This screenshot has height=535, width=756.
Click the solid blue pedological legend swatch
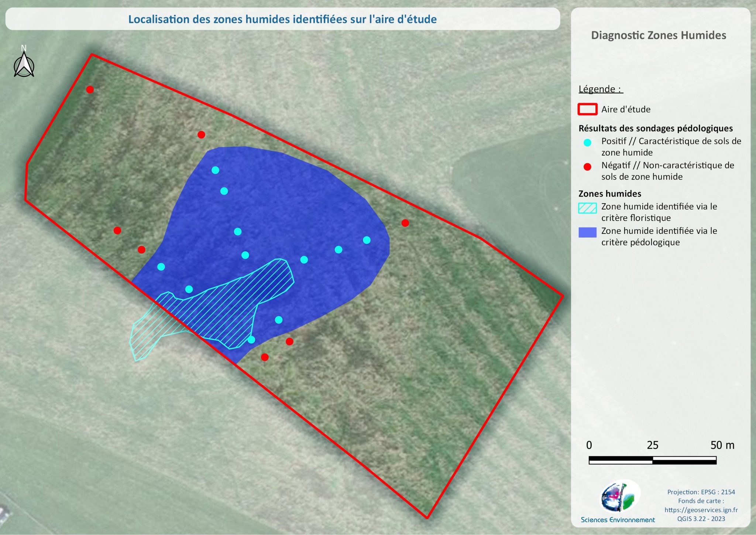coord(587,232)
